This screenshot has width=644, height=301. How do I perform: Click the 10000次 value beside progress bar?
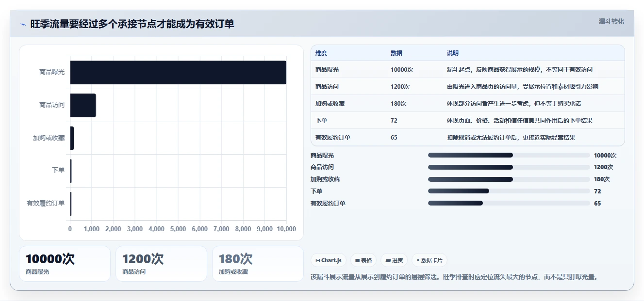[x=605, y=156]
